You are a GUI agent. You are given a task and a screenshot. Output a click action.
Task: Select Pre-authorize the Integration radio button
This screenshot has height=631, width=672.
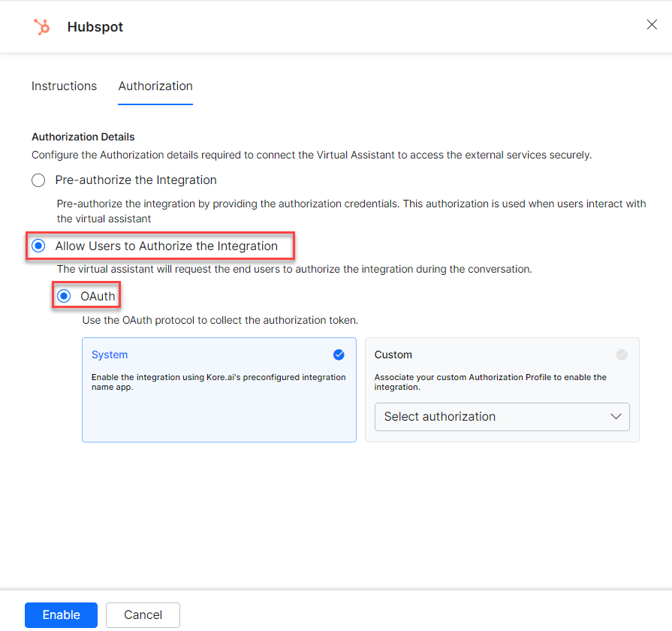[x=38, y=180]
